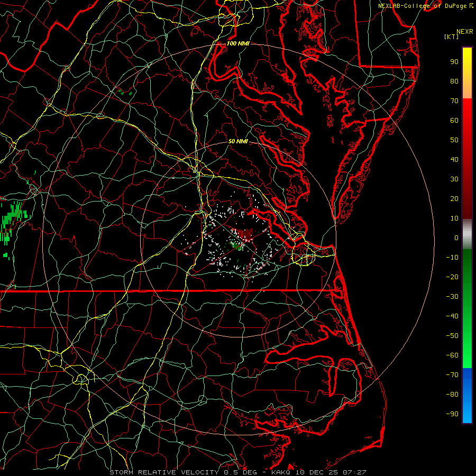This screenshot has height=476, width=476.
Task: Click the [KT] units label
Action: pyautogui.click(x=451, y=36)
